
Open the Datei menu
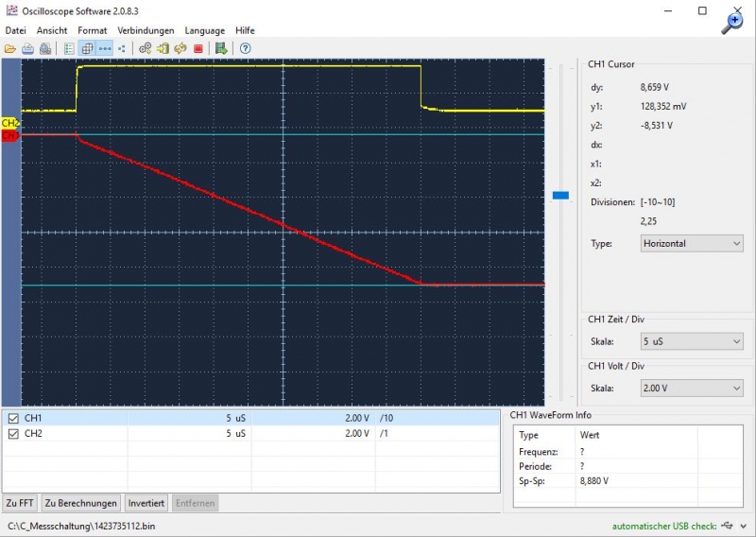pos(15,30)
